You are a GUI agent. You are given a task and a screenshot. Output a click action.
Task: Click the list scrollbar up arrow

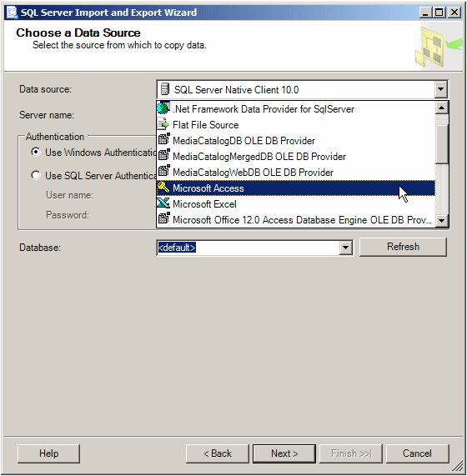click(x=441, y=108)
